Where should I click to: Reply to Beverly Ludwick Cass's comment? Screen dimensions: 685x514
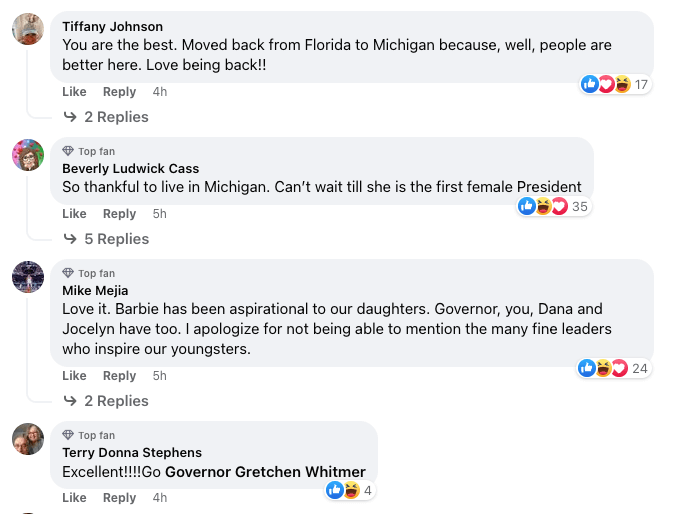(x=119, y=214)
